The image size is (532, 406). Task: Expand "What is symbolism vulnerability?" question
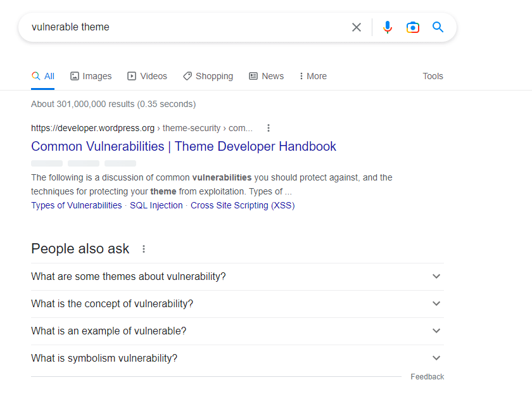pos(237,358)
